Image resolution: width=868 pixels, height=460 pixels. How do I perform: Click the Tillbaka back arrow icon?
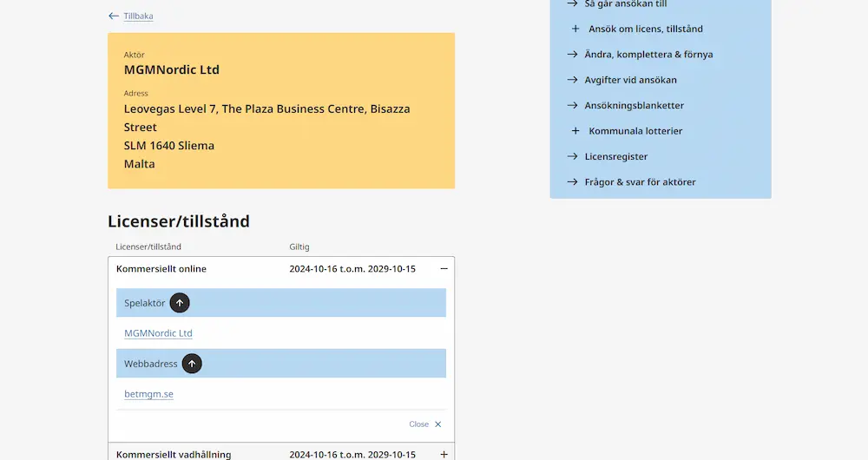(x=114, y=16)
